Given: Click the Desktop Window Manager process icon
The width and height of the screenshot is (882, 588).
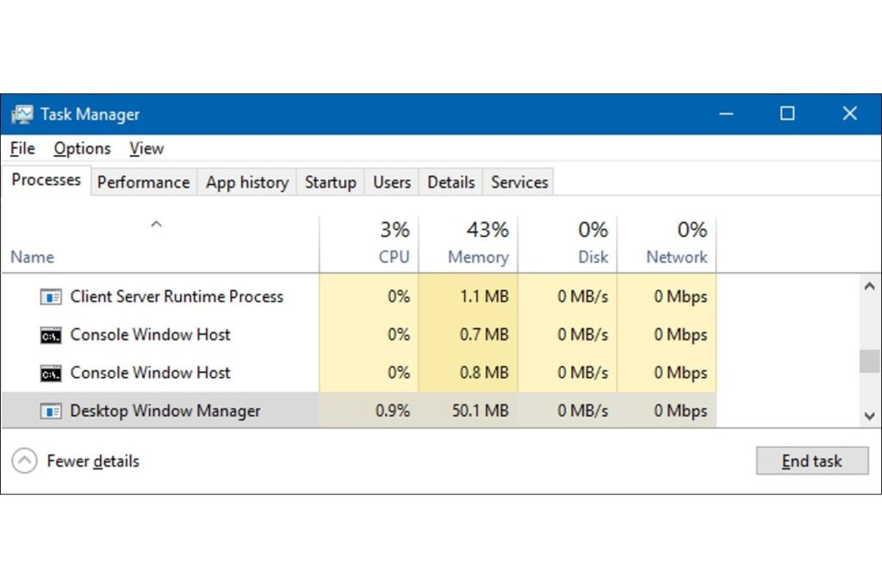Looking at the screenshot, I should (51, 412).
